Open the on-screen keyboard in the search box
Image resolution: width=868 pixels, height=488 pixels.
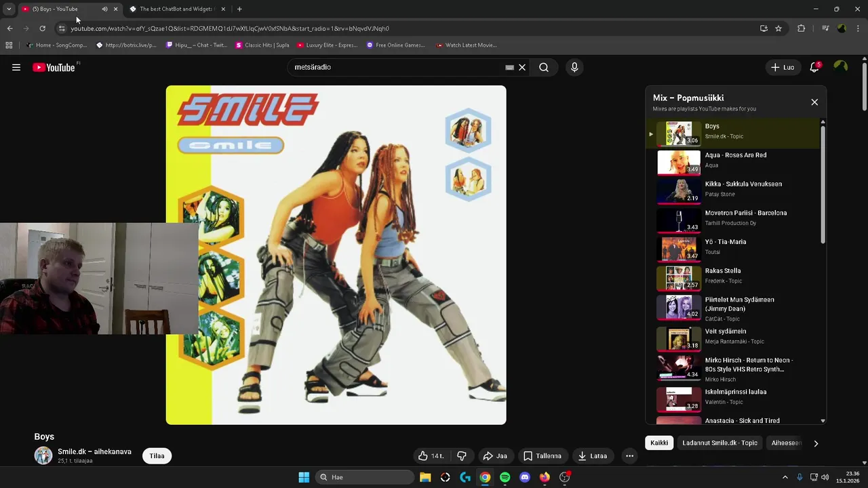[x=509, y=67]
